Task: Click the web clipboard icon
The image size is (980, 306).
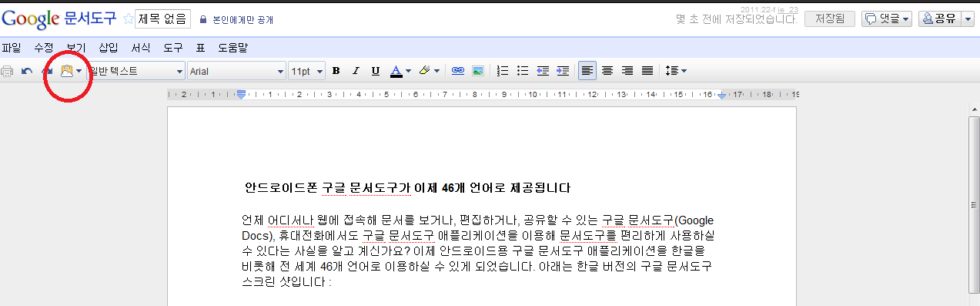Action: pyautogui.click(x=66, y=71)
